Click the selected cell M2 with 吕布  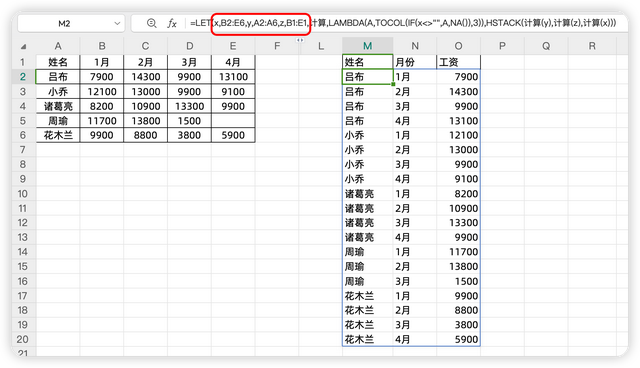(x=367, y=77)
